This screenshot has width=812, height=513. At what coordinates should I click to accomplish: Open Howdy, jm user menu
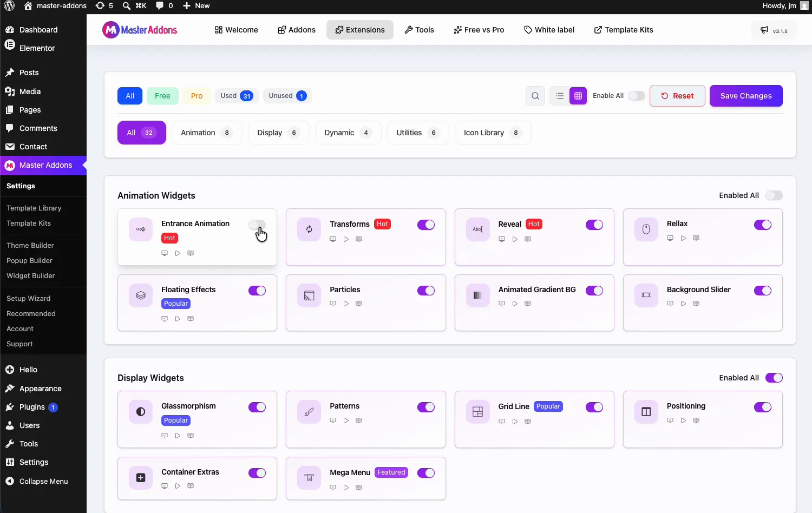pyautogui.click(x=785, y=6)
